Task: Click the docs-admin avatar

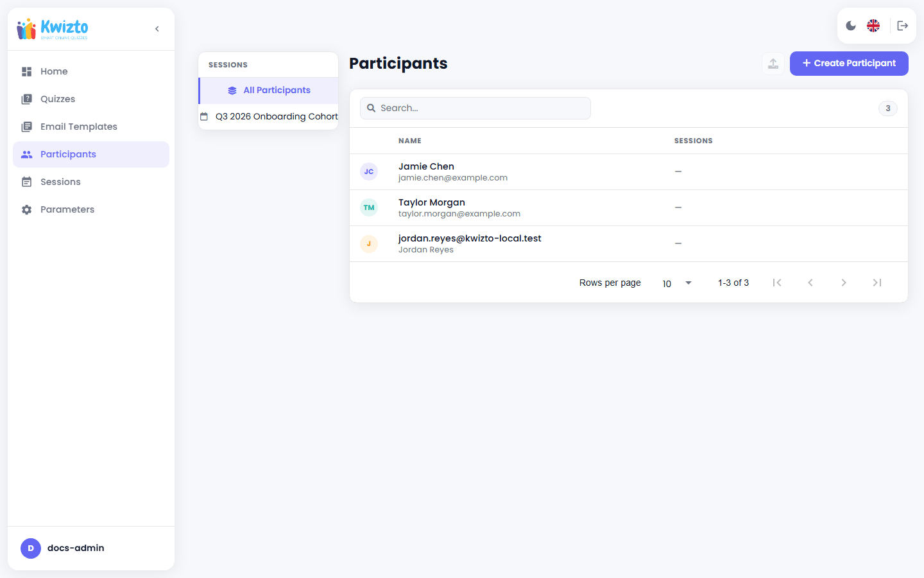Action: (x=31, y=548)
